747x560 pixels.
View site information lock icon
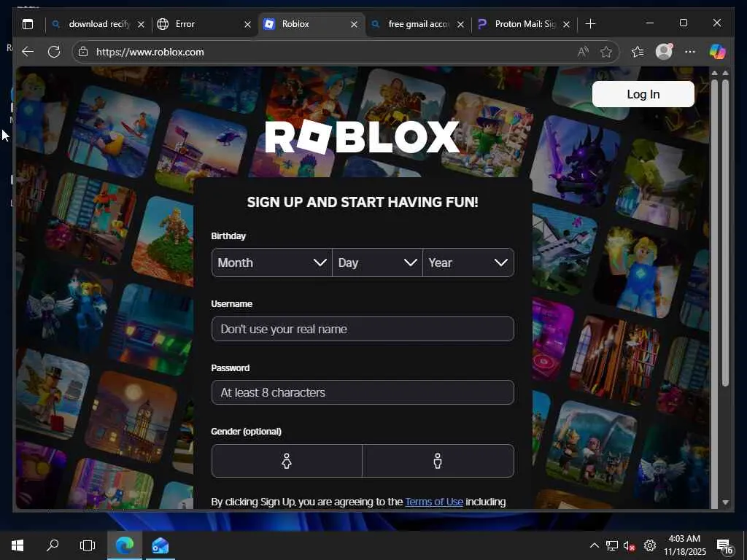(x=83, y=52)
